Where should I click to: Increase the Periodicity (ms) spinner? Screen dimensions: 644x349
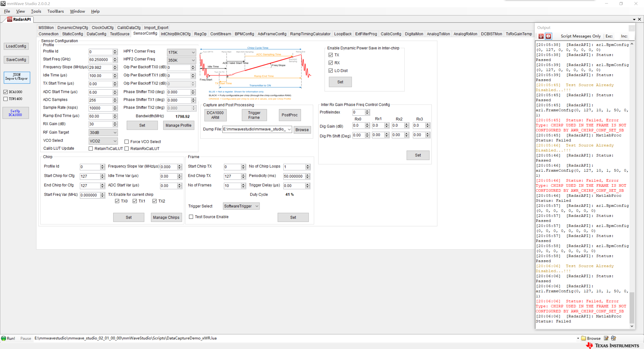[x=308, y=175]
